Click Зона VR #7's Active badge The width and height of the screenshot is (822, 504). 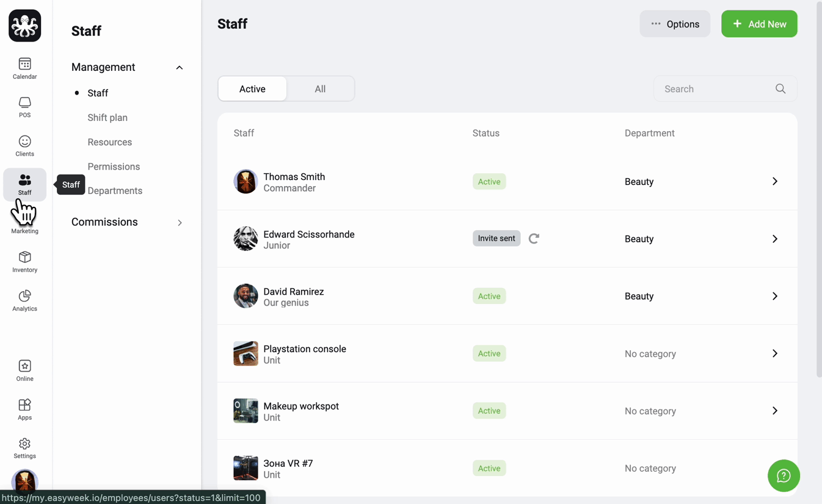click(x=489, y=468)
